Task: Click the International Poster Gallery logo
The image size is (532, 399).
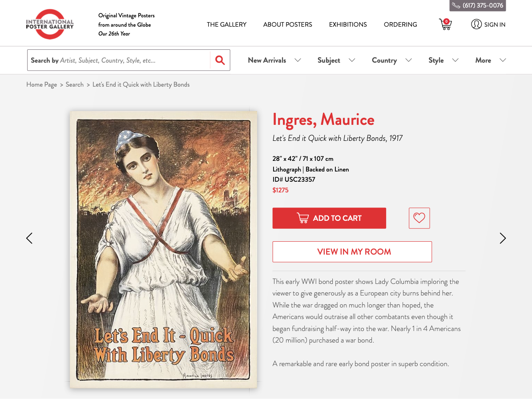Action: click(50, 24)
